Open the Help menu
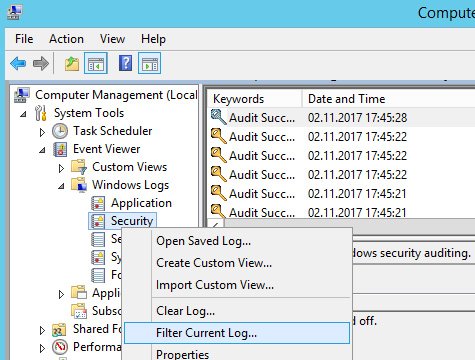 153,39
